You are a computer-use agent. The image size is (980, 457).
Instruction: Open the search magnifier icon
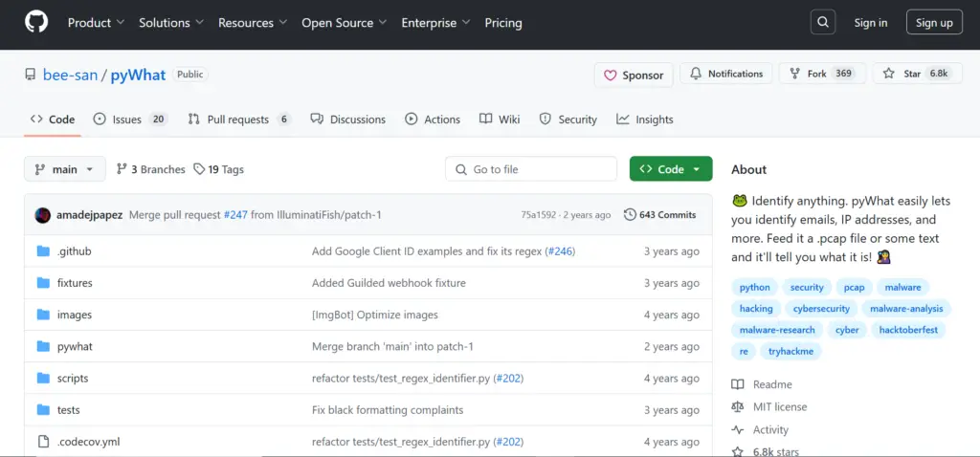(822, 23)
